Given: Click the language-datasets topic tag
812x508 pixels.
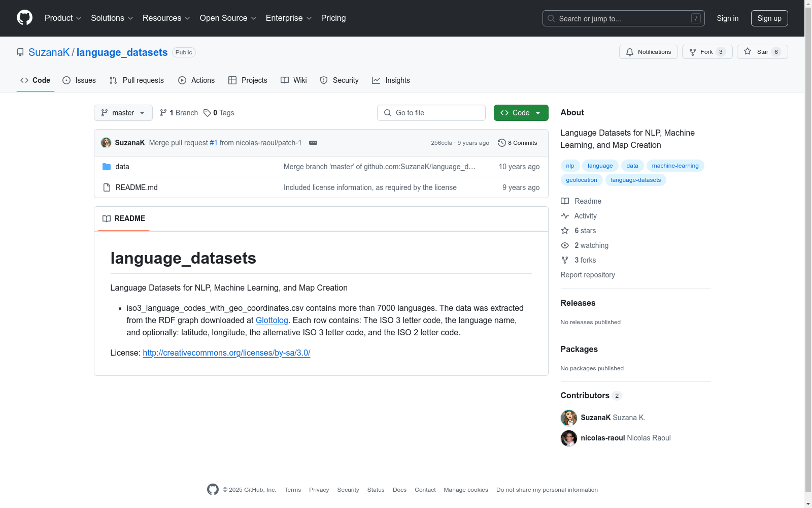Looking at the screenshot, I should 636,180.
